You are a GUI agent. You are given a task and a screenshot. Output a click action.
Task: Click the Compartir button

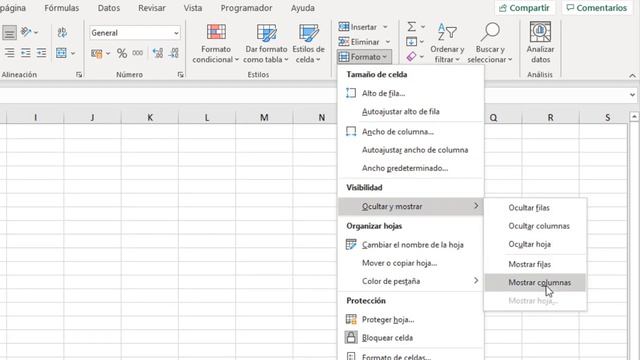pos(524,8)
